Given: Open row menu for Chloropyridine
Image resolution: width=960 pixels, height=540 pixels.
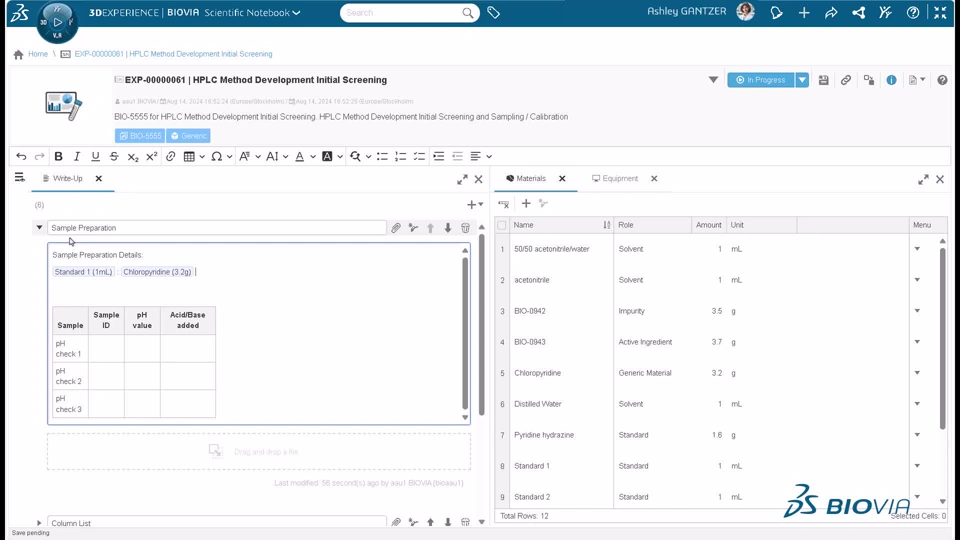Looking at the screenshot, I should point(917,373).
